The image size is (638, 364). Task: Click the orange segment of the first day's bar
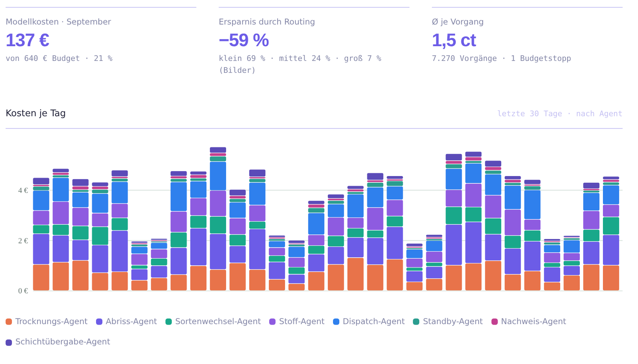click(41, 278)
